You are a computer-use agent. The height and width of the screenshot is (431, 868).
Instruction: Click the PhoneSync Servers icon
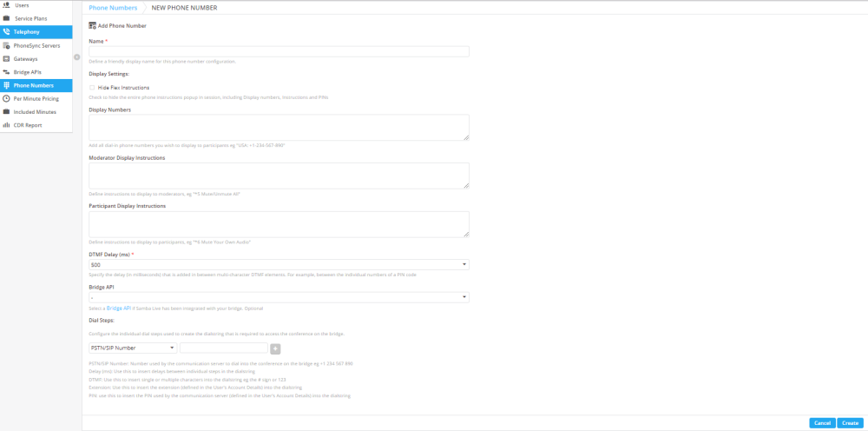coord(7,45)
